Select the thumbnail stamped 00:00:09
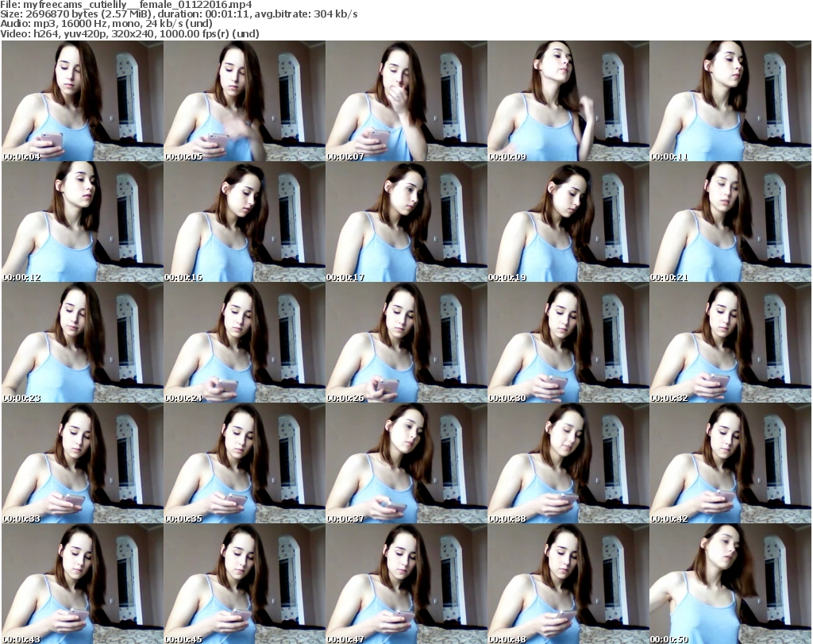This screenshot has height=644, width=813. pyautogui.click(x=568, y=101)
